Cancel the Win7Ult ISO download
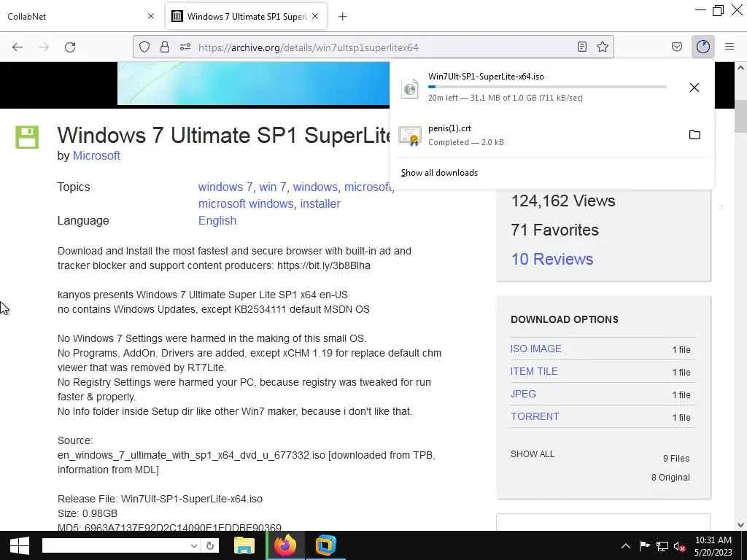747x560 pixels. click(x=694, y=87)
